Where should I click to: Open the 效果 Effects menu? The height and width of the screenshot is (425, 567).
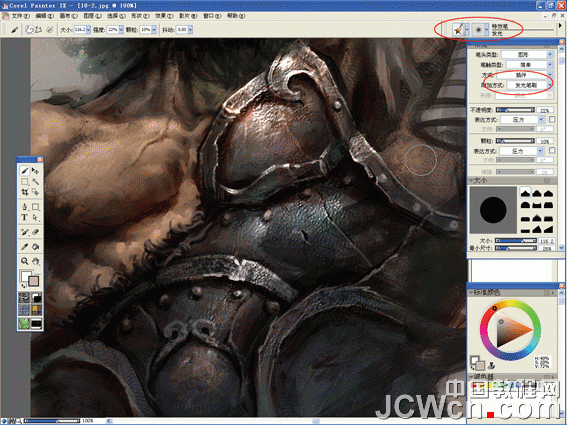164,16
